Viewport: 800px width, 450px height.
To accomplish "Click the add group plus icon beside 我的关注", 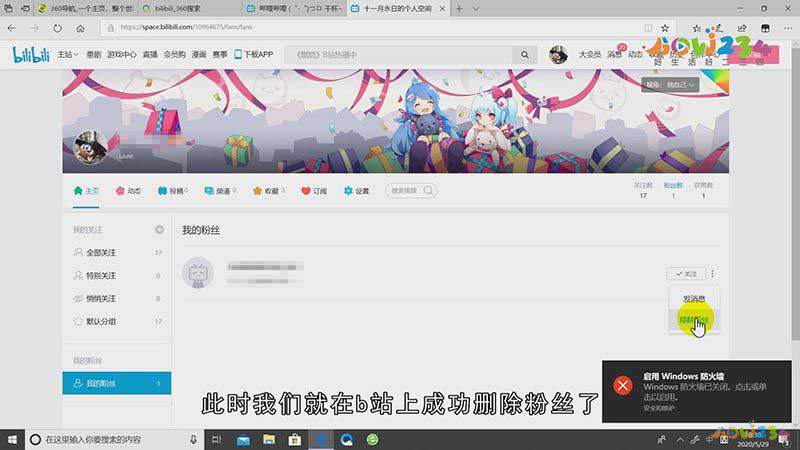I will tap(159, 230).
